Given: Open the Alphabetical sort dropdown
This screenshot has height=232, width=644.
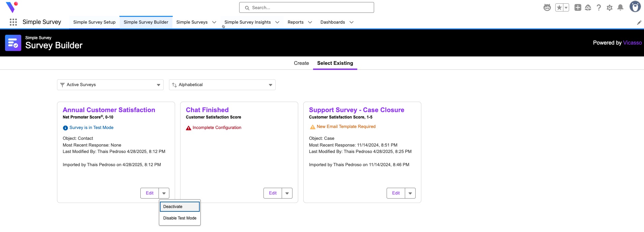Looking at the screenshot, I should [222, 85].
